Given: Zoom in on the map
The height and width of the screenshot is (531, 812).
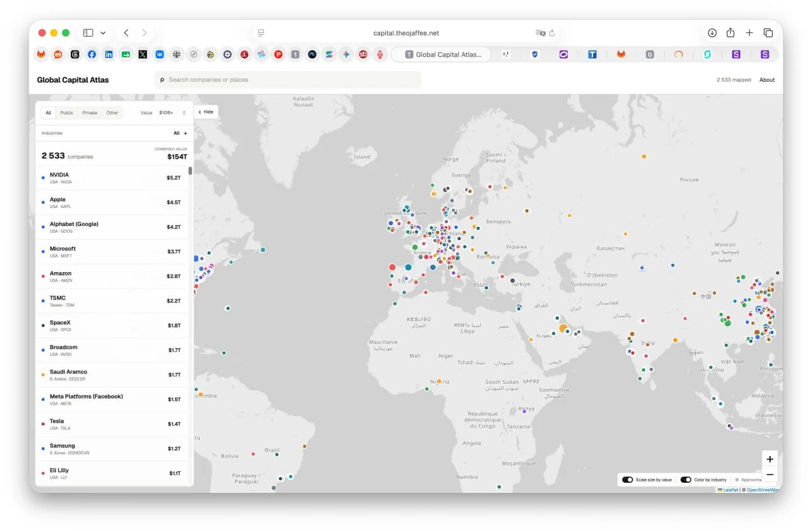Looking at the screenshot, I should pos(769,459).
